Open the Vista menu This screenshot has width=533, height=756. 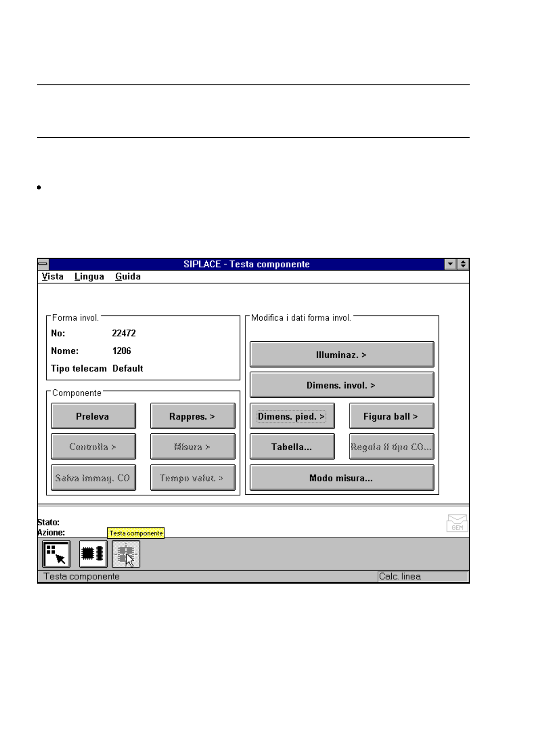click(x=52, y=277)
